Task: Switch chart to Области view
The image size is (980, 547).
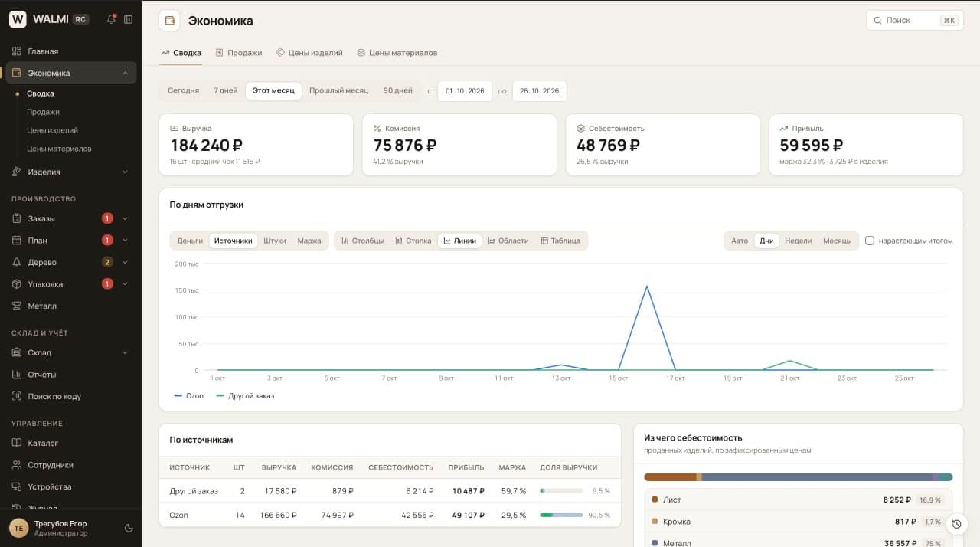Action: tap(508, 241)
